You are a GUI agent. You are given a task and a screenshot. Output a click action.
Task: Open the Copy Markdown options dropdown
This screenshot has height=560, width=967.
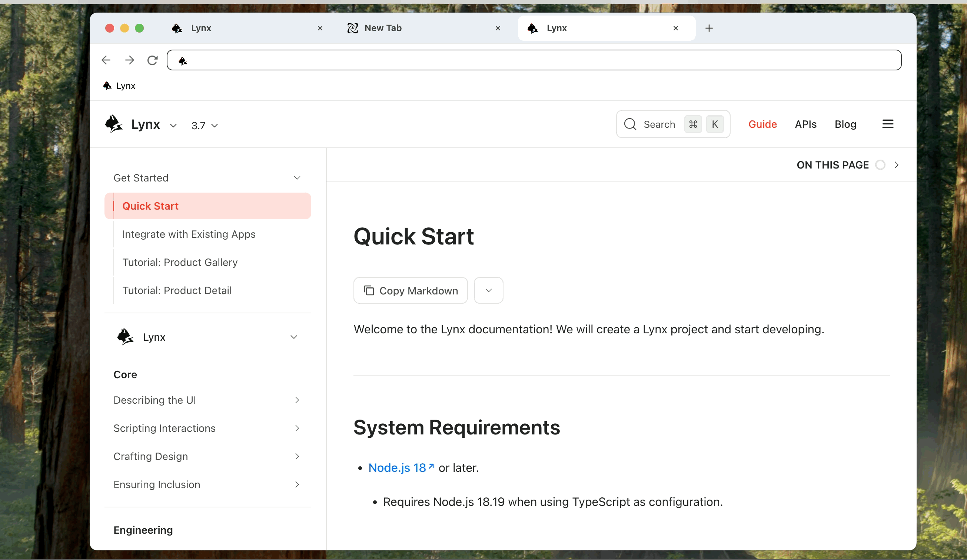pos(488,291)
